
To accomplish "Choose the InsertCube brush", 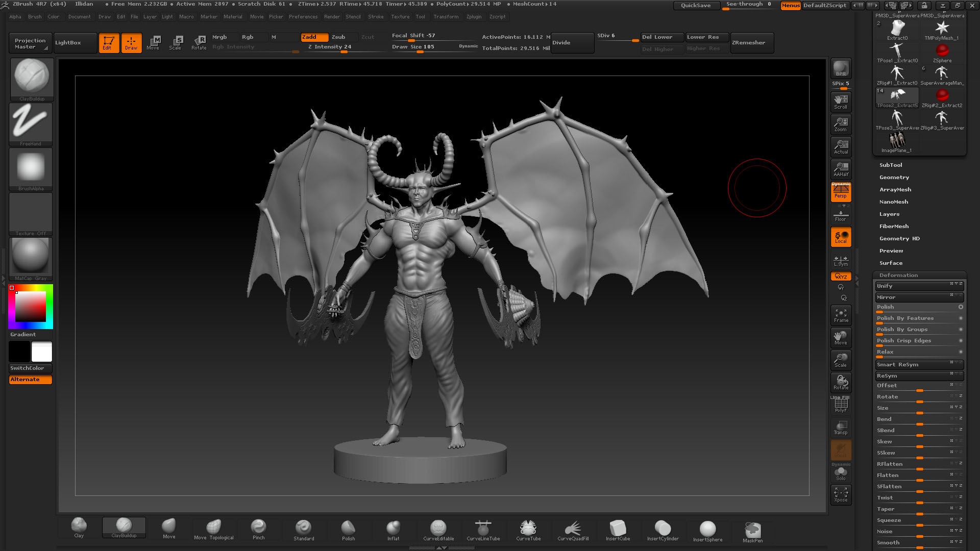I will point(618,530).
